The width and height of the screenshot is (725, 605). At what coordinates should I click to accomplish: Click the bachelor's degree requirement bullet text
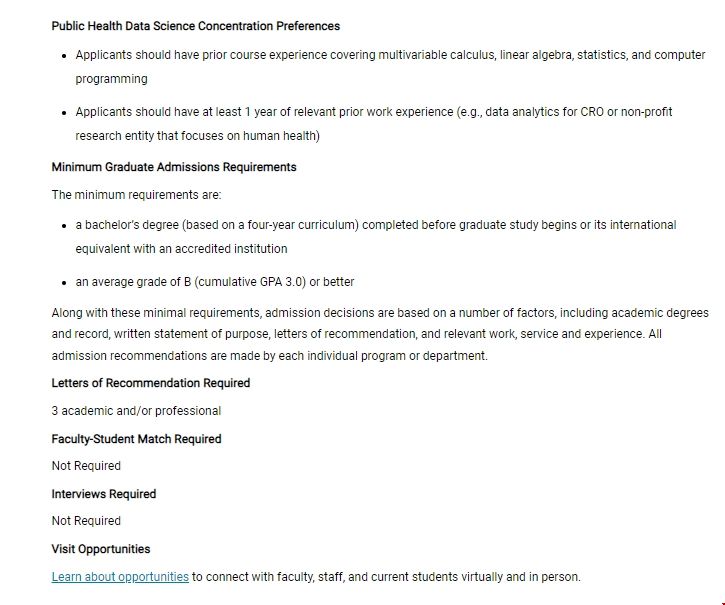[375, 225]
